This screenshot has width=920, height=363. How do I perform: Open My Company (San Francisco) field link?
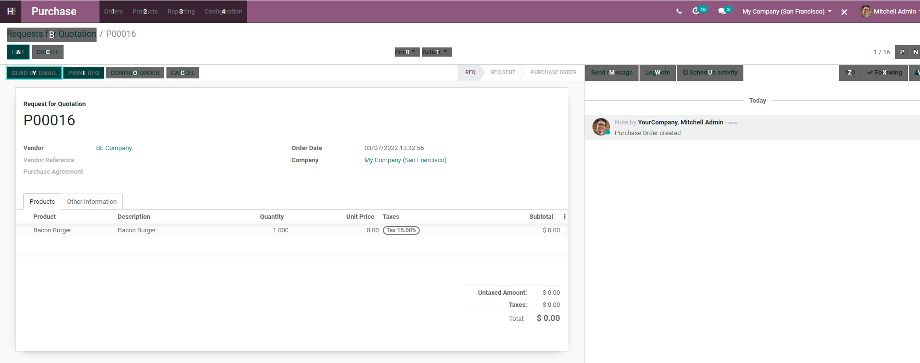(405, 160)
